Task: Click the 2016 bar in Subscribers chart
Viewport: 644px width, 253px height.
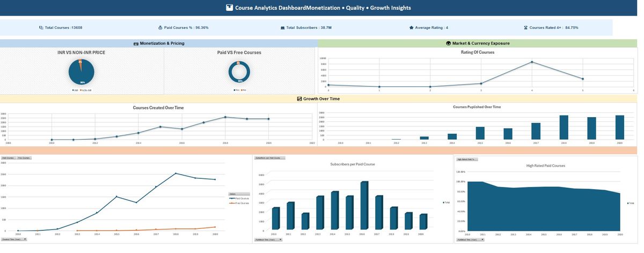Action: pyautogui.click(x=364, y=206)
